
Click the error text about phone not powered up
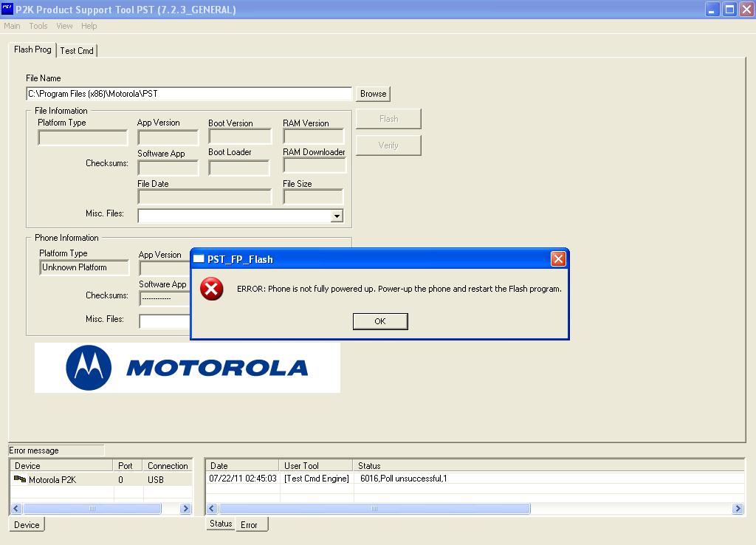click(399, 289)
